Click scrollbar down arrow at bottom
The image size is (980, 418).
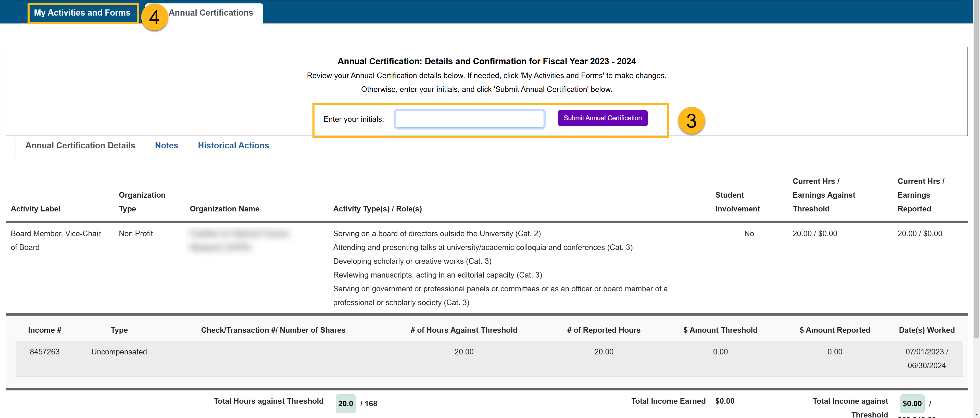976,415
